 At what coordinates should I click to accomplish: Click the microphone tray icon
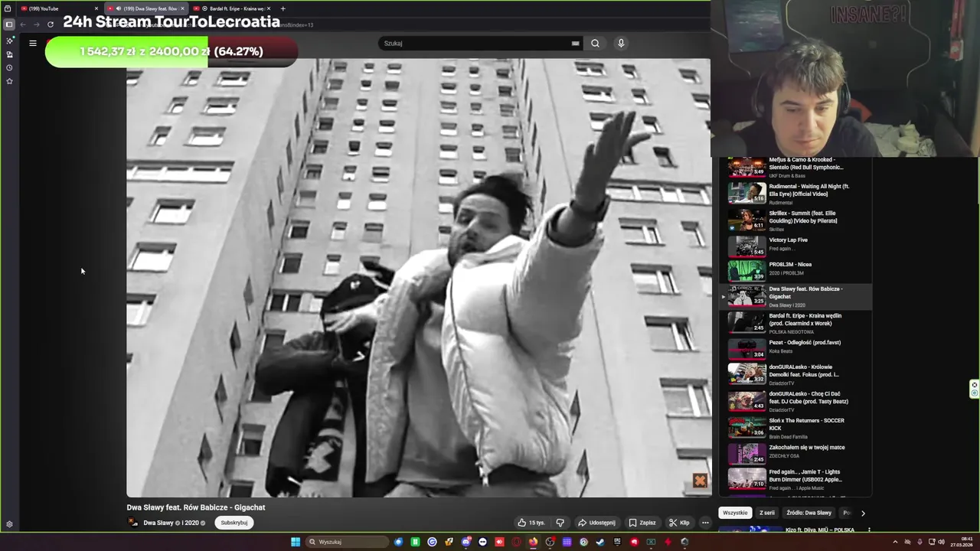(920, 542)
